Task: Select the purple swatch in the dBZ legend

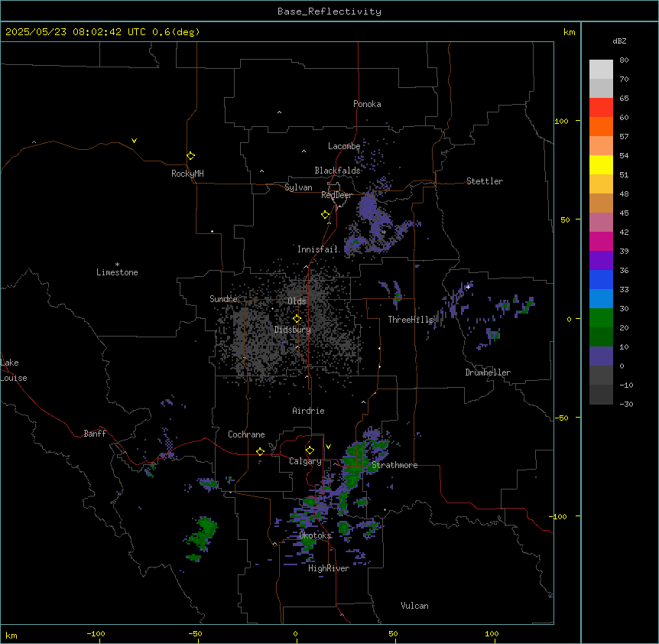Action: [601, 261]
